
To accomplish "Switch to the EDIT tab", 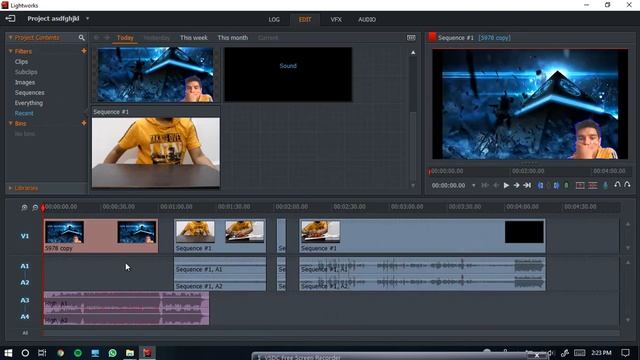I will pos(305,19).
